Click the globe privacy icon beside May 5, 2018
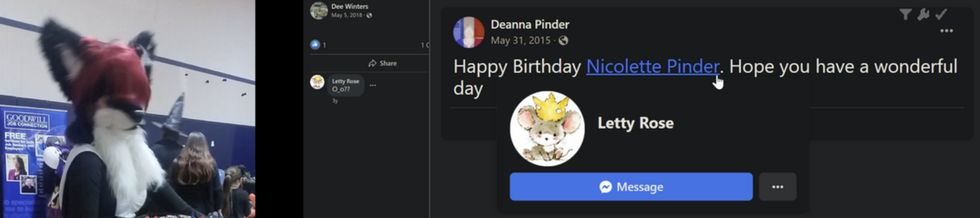980x218 pixels. (x=369, y=15)
